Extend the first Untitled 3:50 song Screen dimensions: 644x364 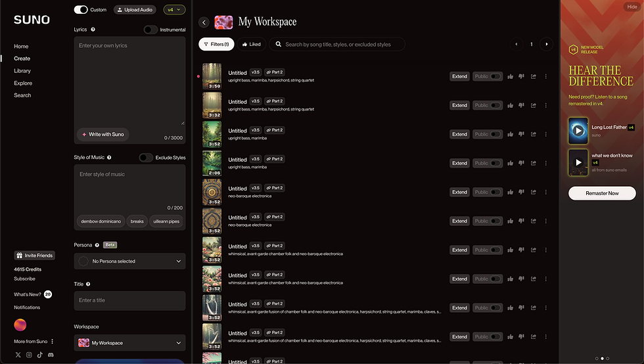pyautogui.click(x=459, y=76)
